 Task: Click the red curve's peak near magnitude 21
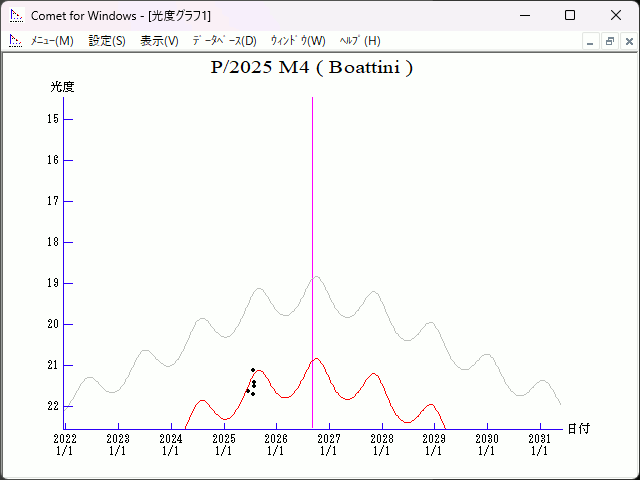click(x=316, y=358)
